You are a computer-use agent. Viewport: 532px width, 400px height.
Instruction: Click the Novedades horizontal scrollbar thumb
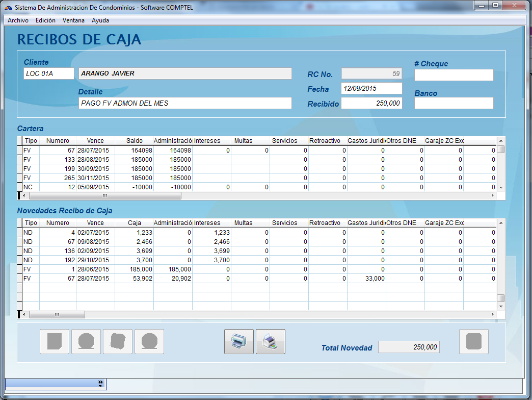click(x=57, y=315)
